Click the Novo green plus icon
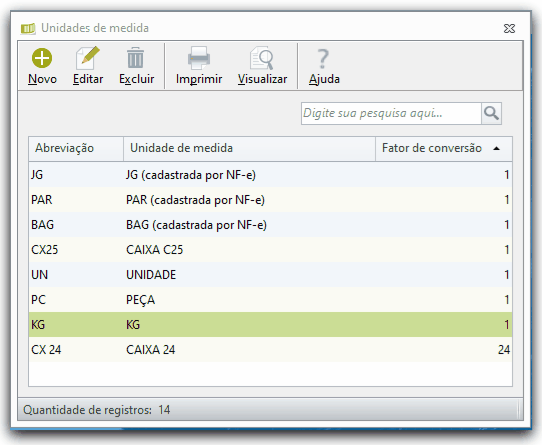Viewport: 542px width, 445px height. point(42,58)
